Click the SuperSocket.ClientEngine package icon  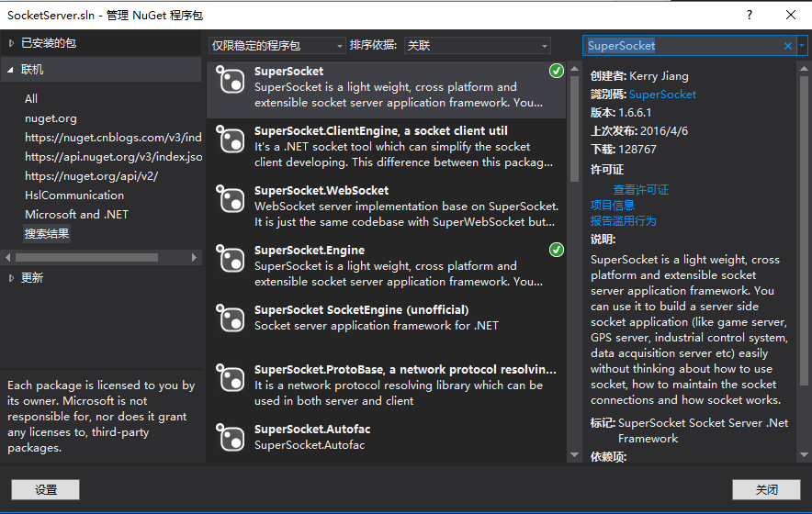point(230,140)
